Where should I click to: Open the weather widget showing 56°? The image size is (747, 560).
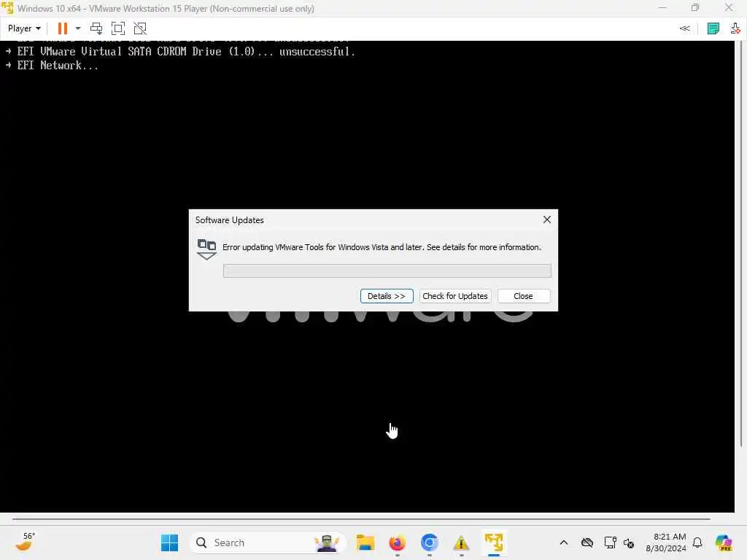pos(26,542)
